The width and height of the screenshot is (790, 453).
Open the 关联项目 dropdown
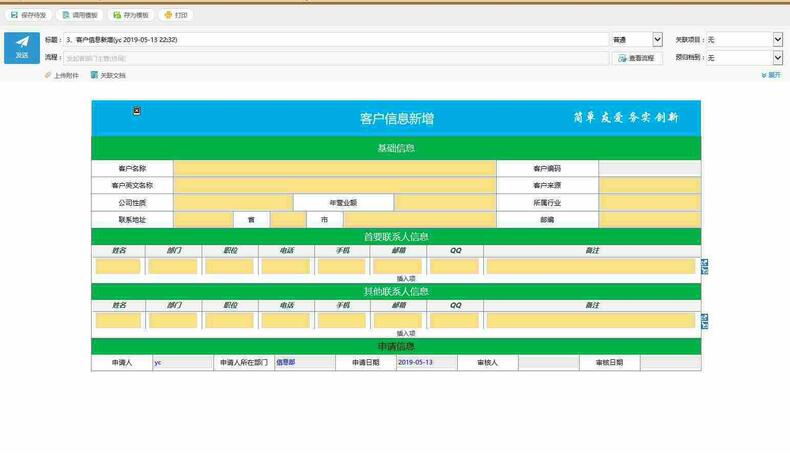pyautogui.click(x=744, y=39)
